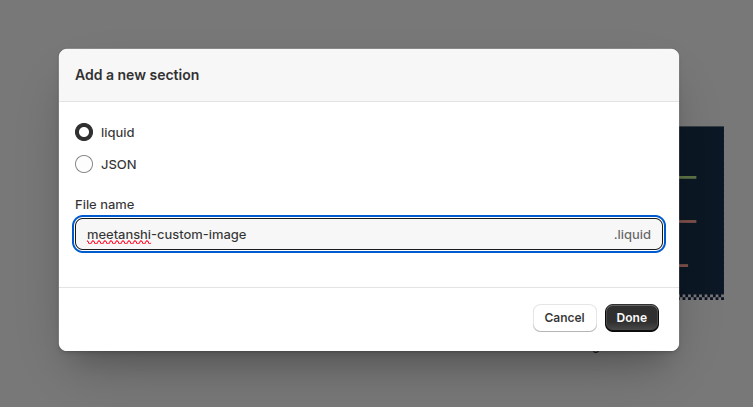
Task: Click the gray dialog header bar
Action: tap(400, 75)
